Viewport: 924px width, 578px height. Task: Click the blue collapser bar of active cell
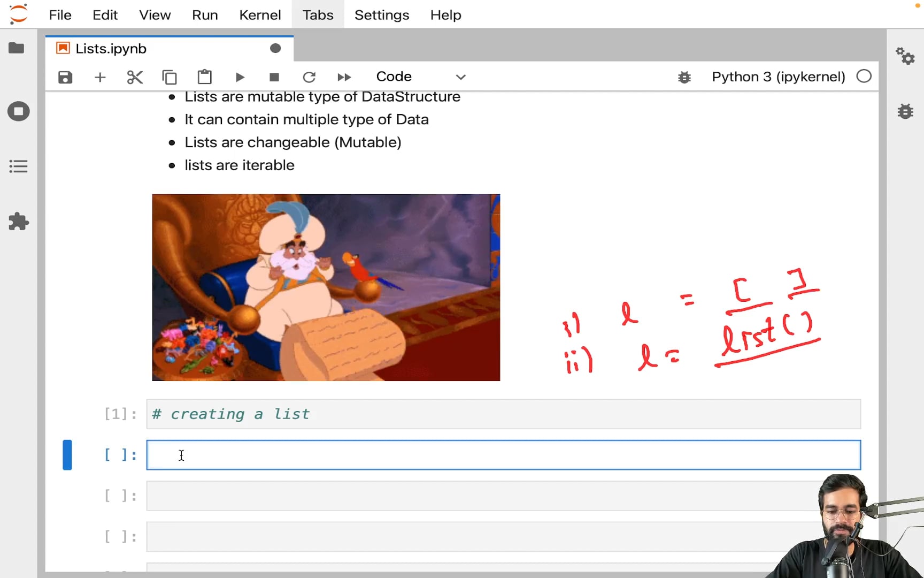coord(67,455)
